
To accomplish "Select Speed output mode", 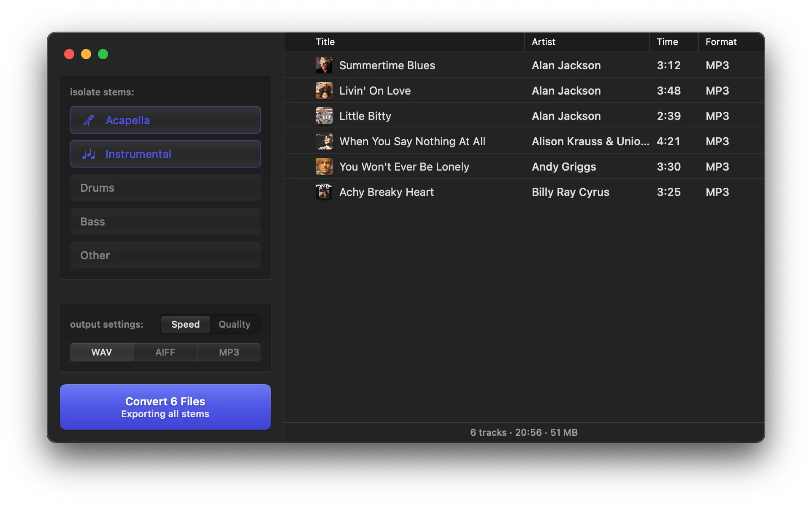I will [185, 324].
